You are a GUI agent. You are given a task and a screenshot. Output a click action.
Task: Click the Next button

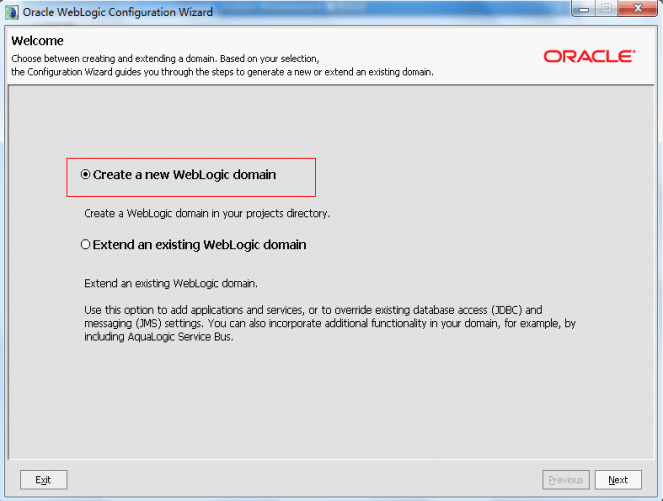618,480
